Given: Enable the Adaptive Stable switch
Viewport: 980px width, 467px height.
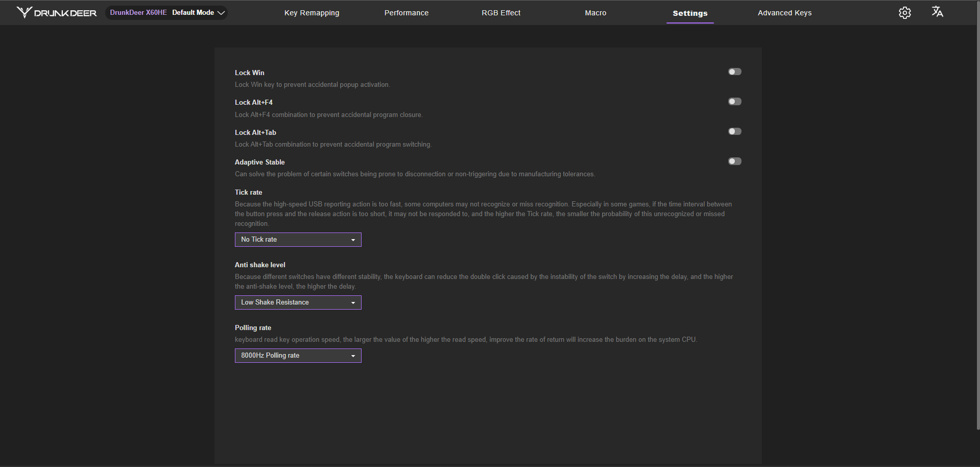Looking at the screenshot, I should 734,161.
